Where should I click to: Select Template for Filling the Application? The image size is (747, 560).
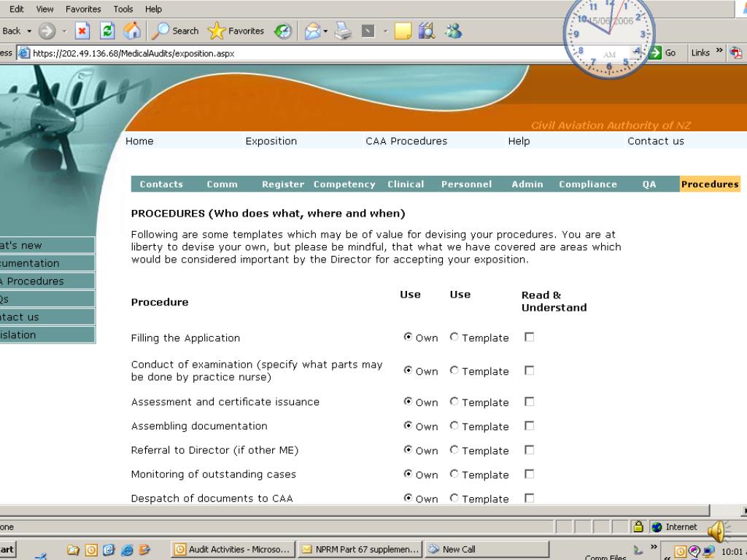(x=454, y=337)
